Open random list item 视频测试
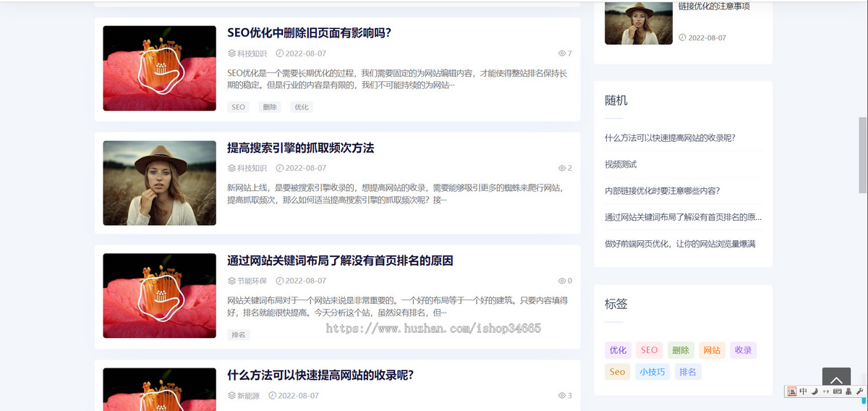Viewport: 868px width, 411px height. (x=621, y=164)
